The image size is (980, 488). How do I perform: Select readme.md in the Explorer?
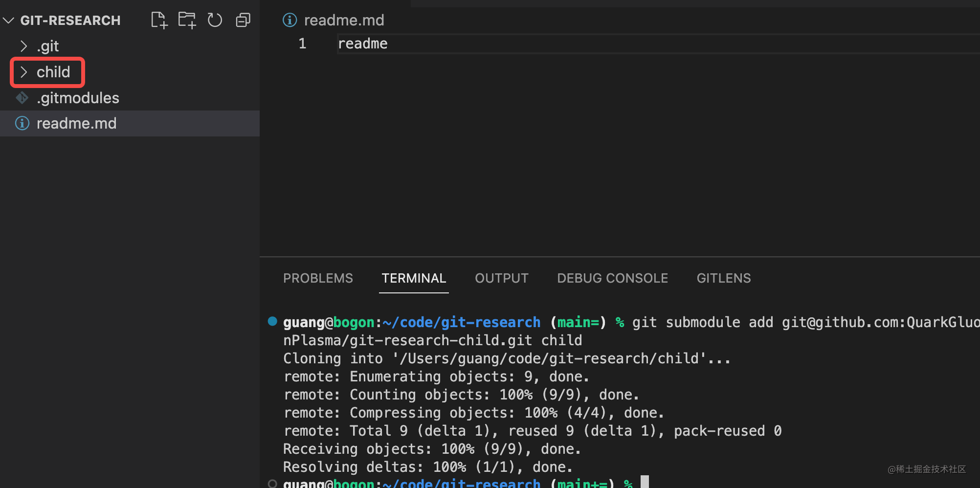point(77,123)
